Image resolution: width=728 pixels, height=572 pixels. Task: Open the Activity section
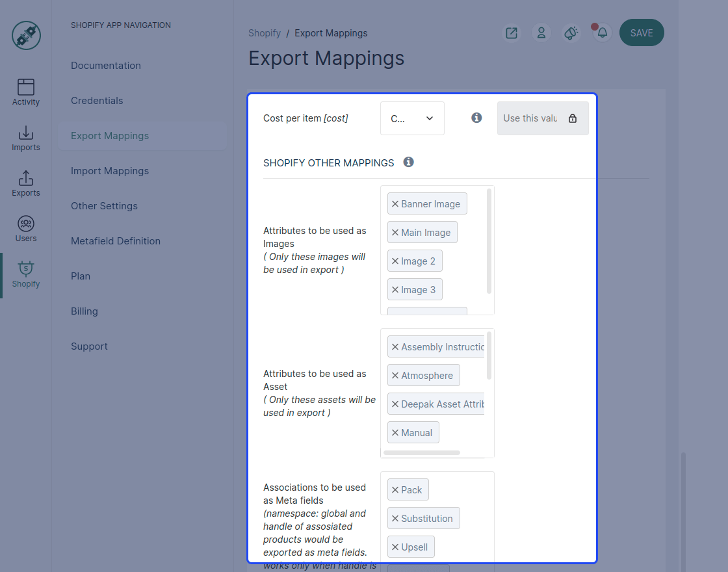click(x=26, y=92)
